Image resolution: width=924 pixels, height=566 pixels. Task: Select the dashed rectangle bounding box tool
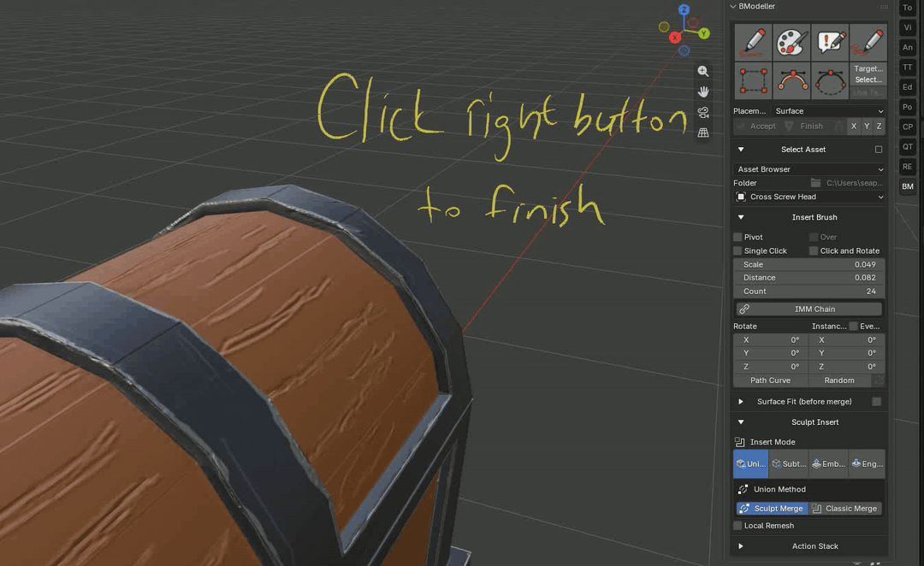coord(753,80)
